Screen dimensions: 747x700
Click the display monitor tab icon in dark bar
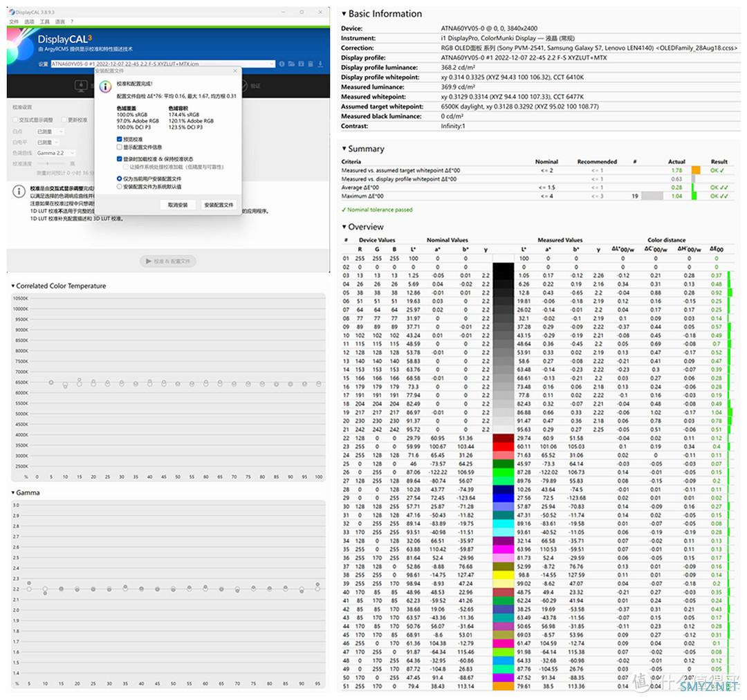point(81,86)
